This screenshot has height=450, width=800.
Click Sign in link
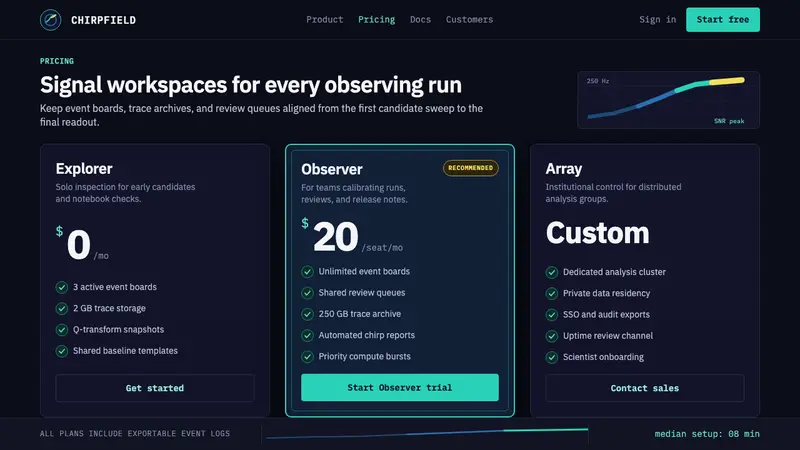click(x=658, y=19)
